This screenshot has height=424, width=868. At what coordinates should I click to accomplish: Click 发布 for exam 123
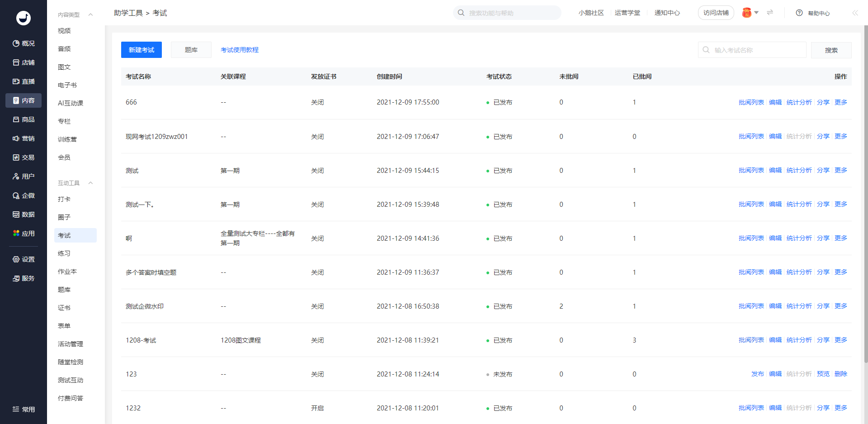758,374
